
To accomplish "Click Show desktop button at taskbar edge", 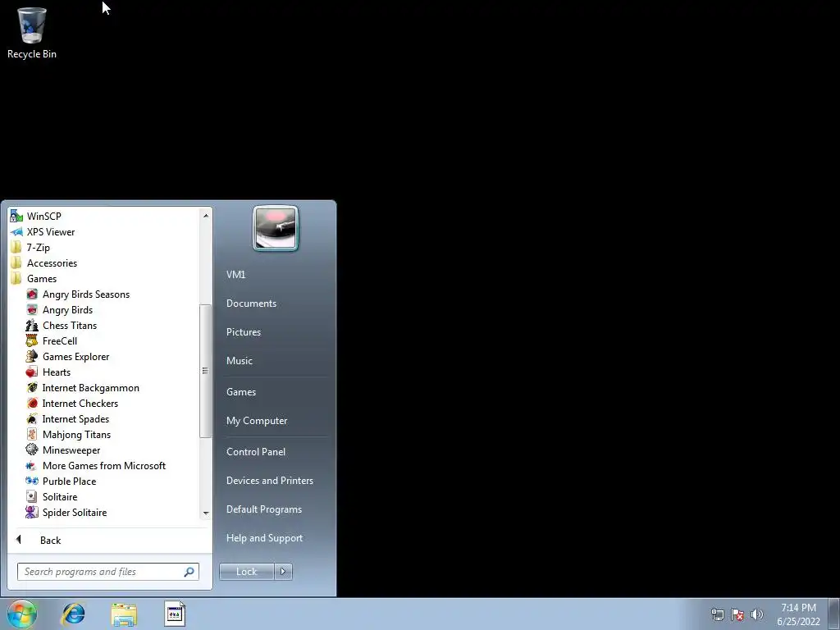I will (834, 614).
